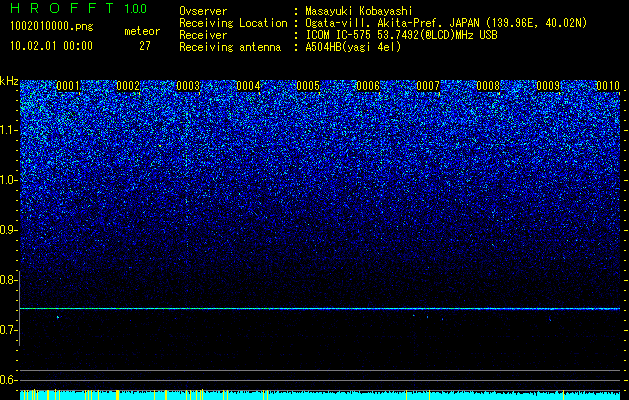Click time marker 0002
The width and height of the screenshot is (629, 400).
point(128,86)
